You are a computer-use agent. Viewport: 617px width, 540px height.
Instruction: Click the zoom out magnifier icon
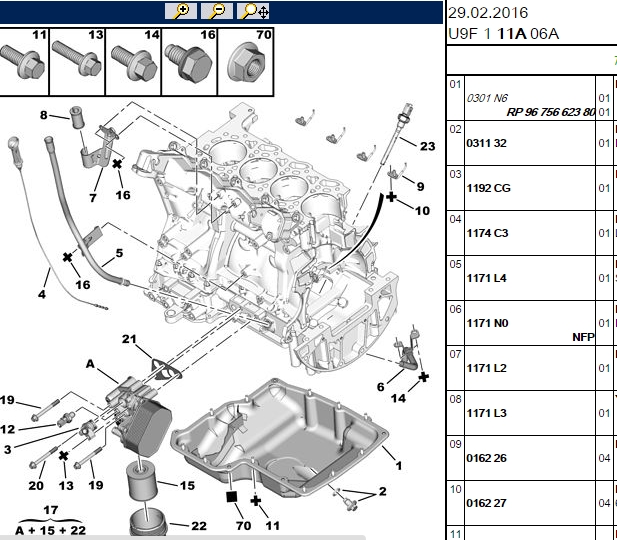[217, 11]
